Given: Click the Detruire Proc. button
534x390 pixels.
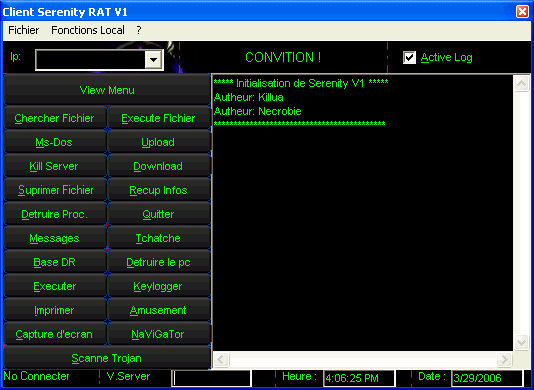Looking at the screenshot, I should click(x=54, y=214).
